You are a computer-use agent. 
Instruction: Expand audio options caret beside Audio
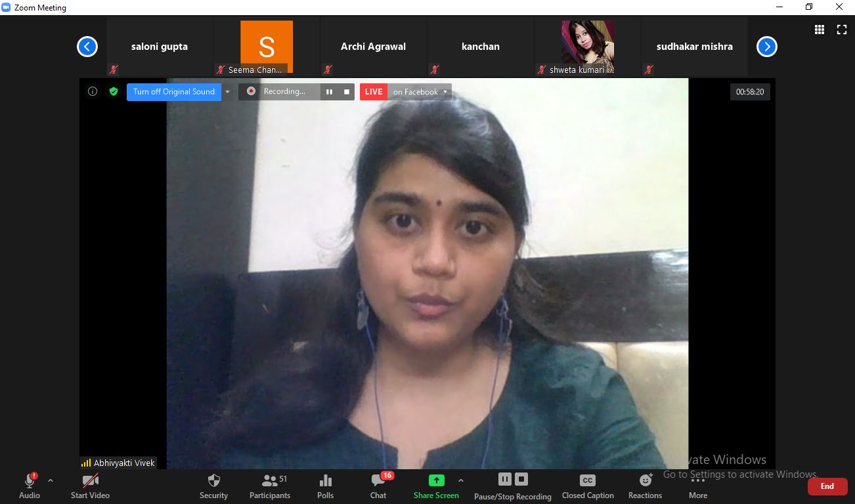51,481
